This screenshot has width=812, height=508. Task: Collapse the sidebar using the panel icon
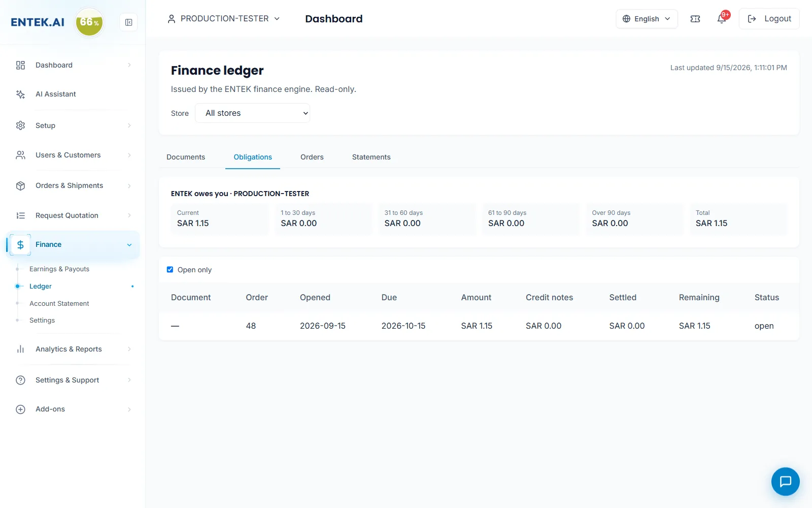pyautogui.click(x=129, y=22)
